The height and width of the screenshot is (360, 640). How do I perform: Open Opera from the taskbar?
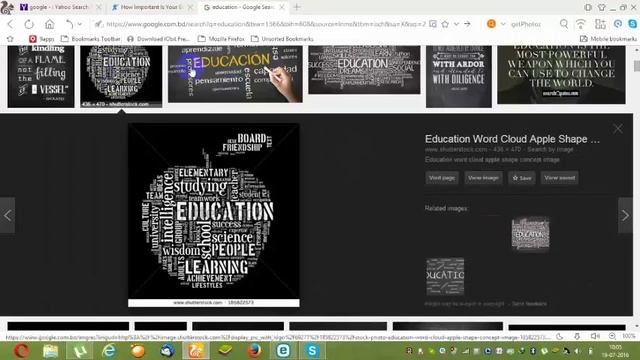pos(22,351)
